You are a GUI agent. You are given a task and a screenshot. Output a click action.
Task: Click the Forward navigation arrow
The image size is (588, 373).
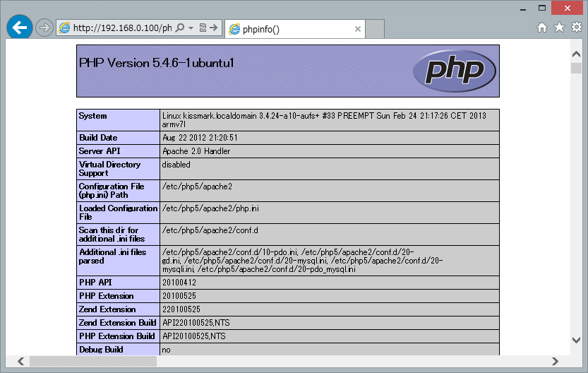(44, 28)
